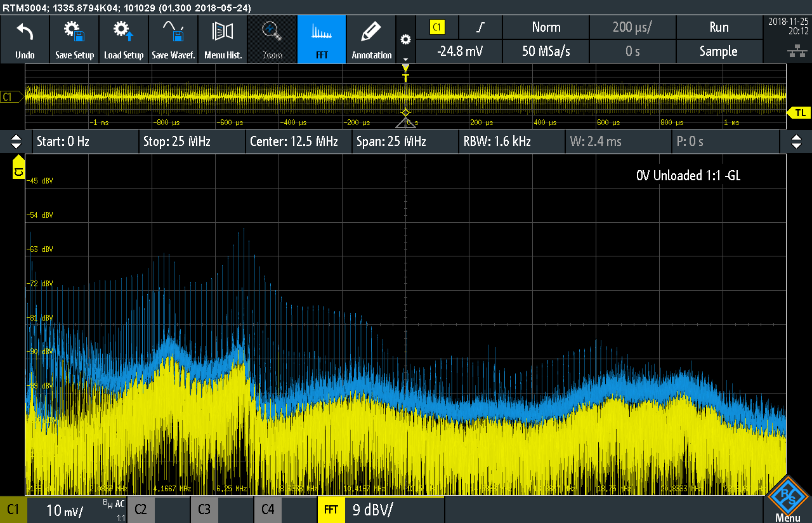Click the yellow C1 trigger source swatch
Image resolution: width=812 pixels, height=523 pixels.
(437, 27)
